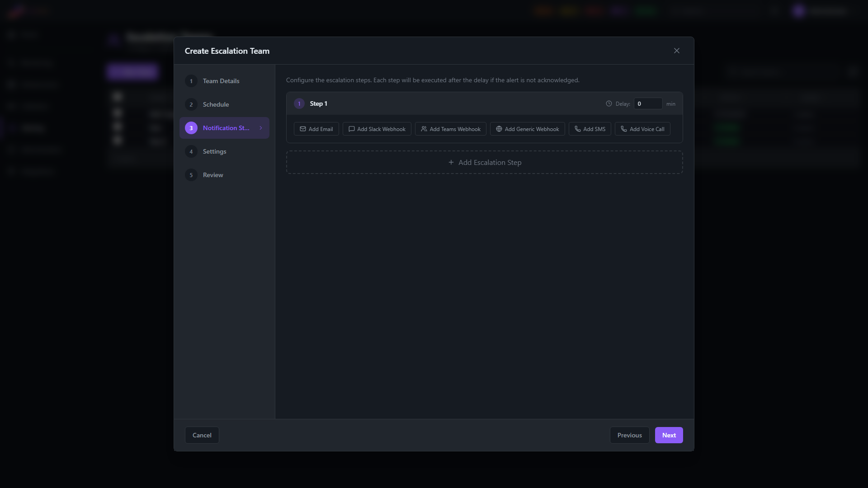Click the number 5 circle for Review

click(191, 175)
